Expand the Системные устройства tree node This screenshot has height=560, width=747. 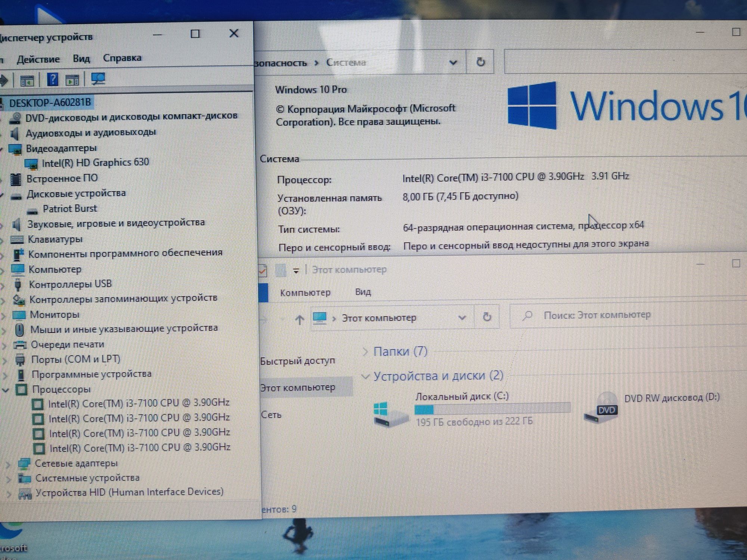pos(9,479)
